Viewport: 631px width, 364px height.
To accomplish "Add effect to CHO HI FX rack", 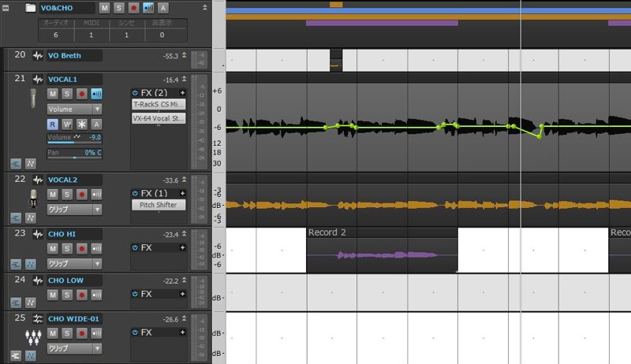I will [x=182, y=247].
